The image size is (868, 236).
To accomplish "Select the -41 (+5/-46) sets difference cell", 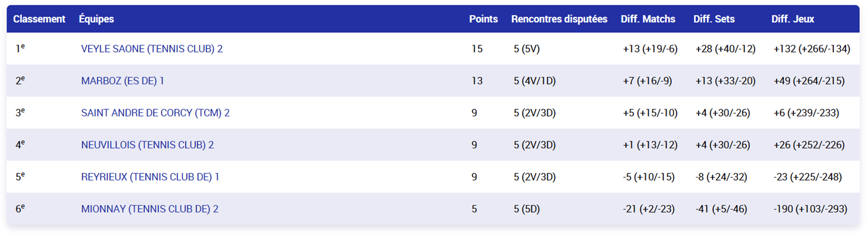I will 721,209.
